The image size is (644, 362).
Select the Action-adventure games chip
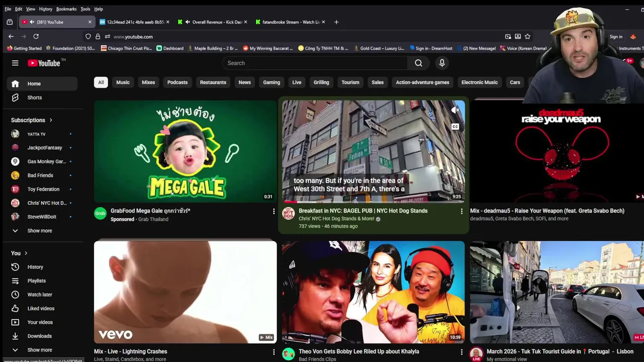point(422,82)
